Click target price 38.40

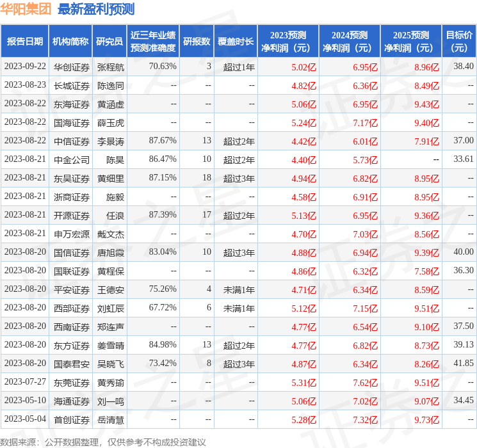click(464, 66)
